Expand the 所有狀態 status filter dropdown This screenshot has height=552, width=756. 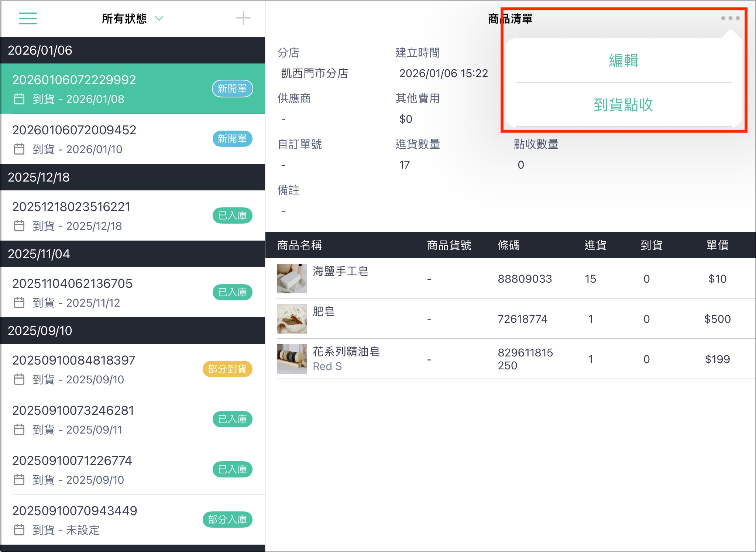133,18
